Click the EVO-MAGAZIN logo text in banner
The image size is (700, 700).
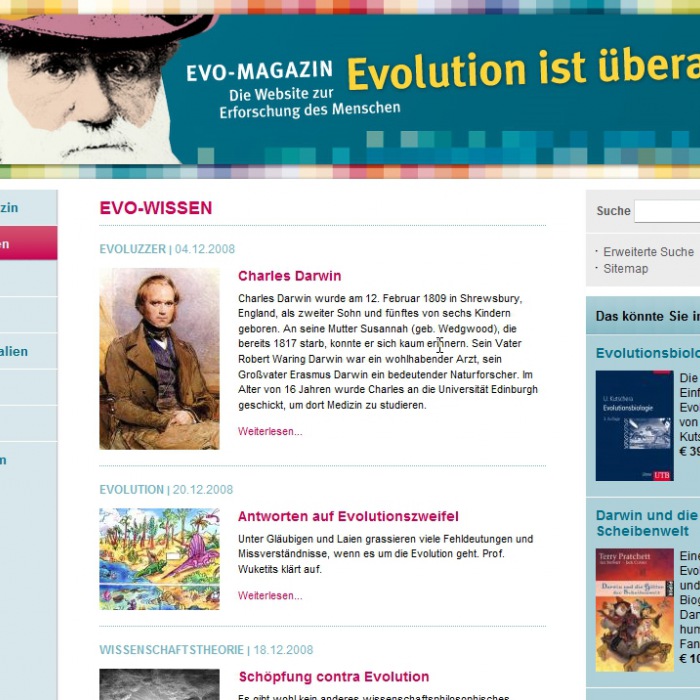[x=259, y=71]
